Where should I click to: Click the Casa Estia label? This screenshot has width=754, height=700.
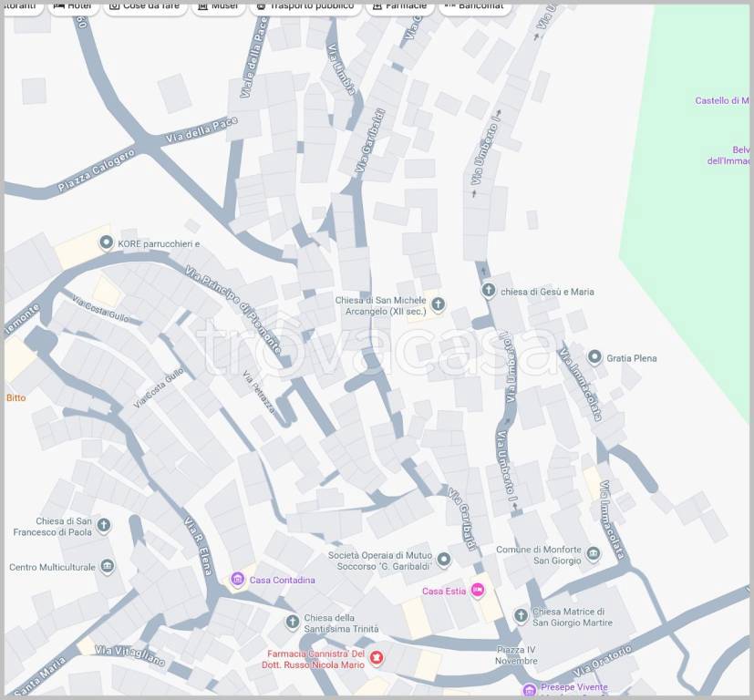point(444,592)
